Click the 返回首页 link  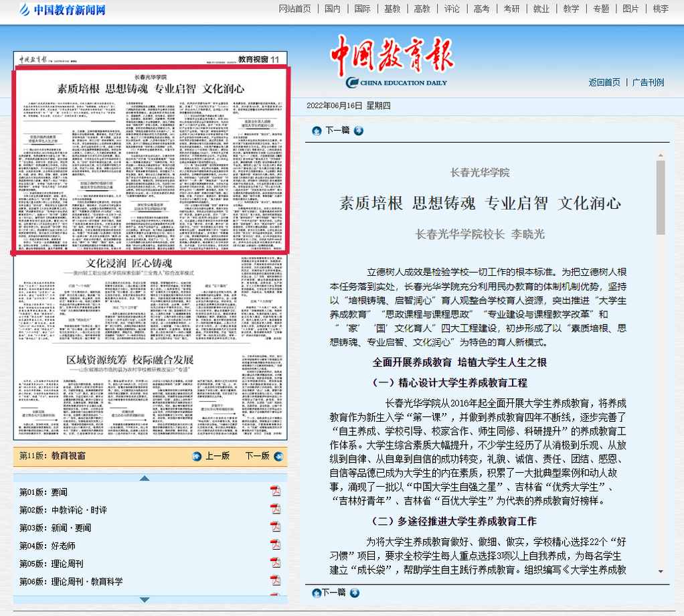pyautogui.click(x=604, y=82)
